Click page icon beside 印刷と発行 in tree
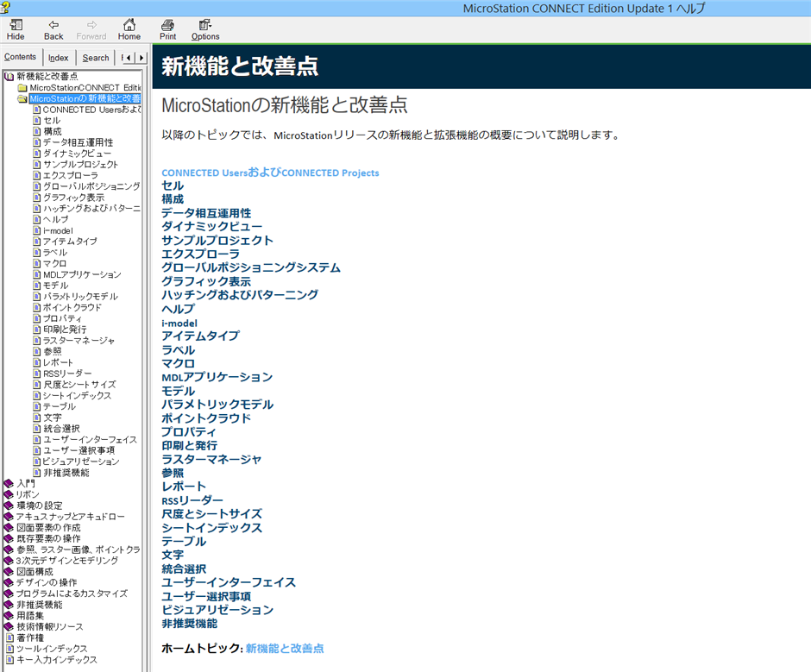Viewport: 811px width, 672px height. pos(37,330)
